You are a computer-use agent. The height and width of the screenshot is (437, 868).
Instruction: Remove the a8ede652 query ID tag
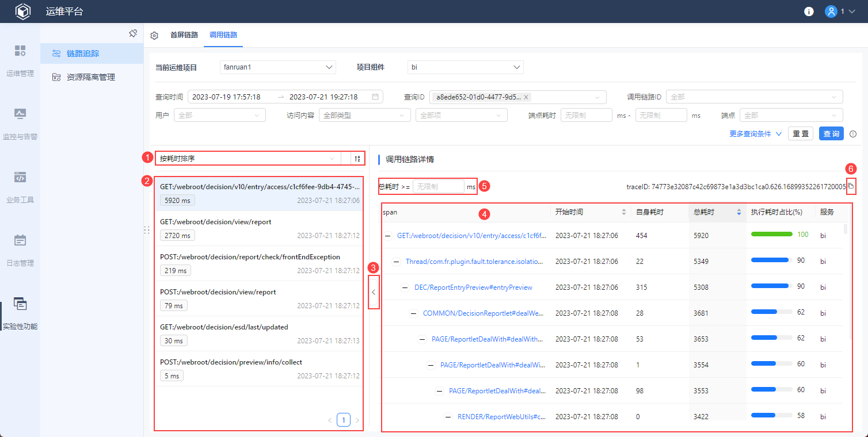[x=526, y=97]
